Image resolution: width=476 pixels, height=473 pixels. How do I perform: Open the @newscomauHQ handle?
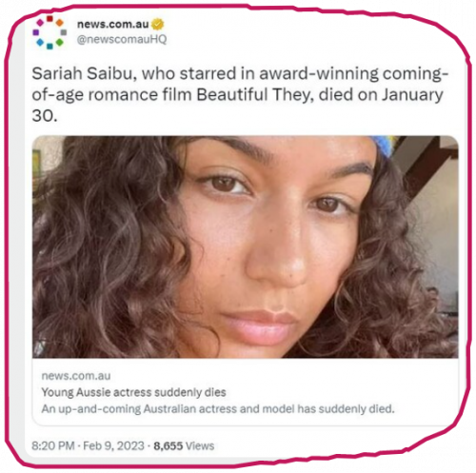[x=122, y=39]
